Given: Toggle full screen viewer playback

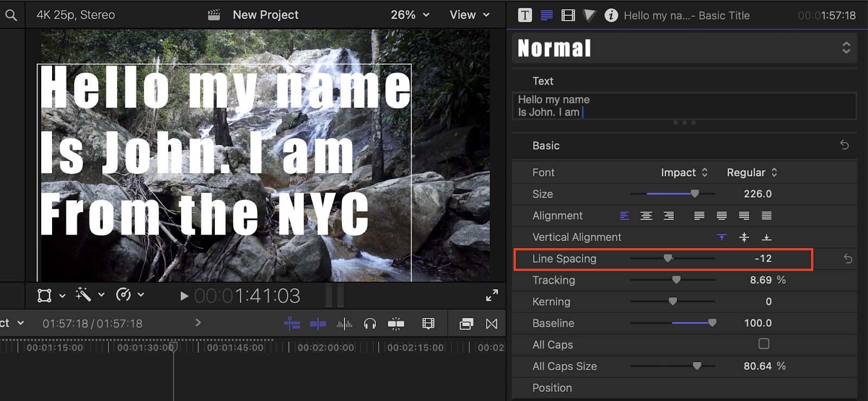Looking at the screenshot, I should (x=492, y=296).
